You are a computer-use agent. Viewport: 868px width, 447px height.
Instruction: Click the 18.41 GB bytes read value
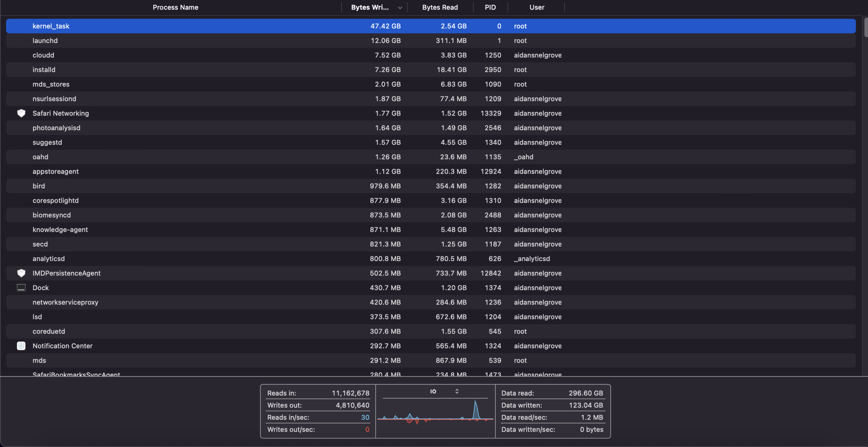[x=451, y=70]
